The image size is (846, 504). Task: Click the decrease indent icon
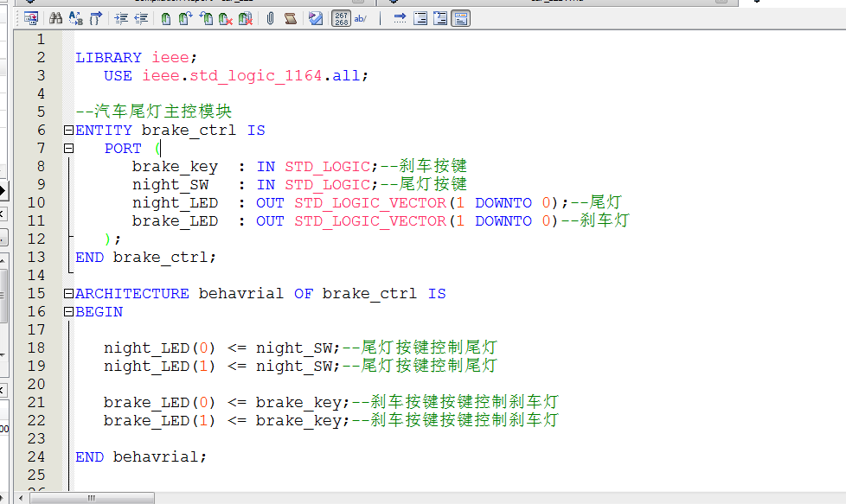tap(140, 18)
